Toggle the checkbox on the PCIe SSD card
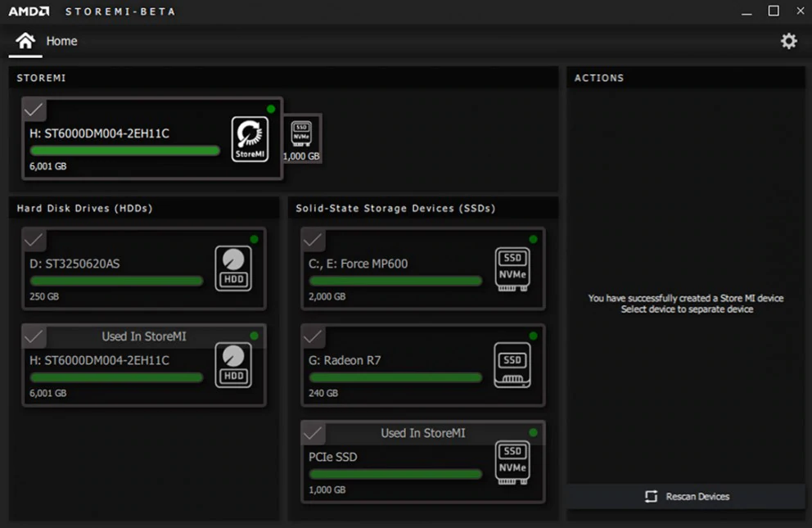This screenshot has height=528, width=812. click(314, 433)
